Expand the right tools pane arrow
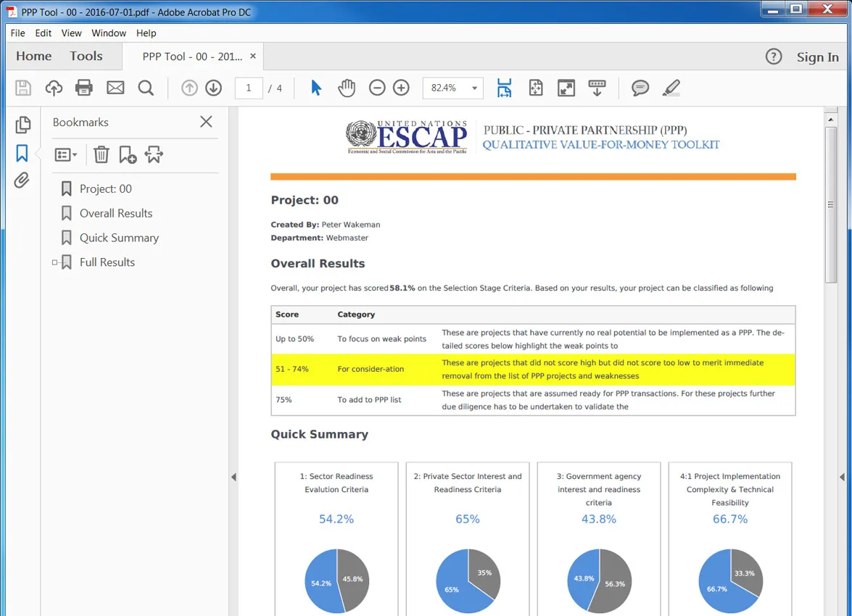This screenshot has height=616, width=852. 842,477
